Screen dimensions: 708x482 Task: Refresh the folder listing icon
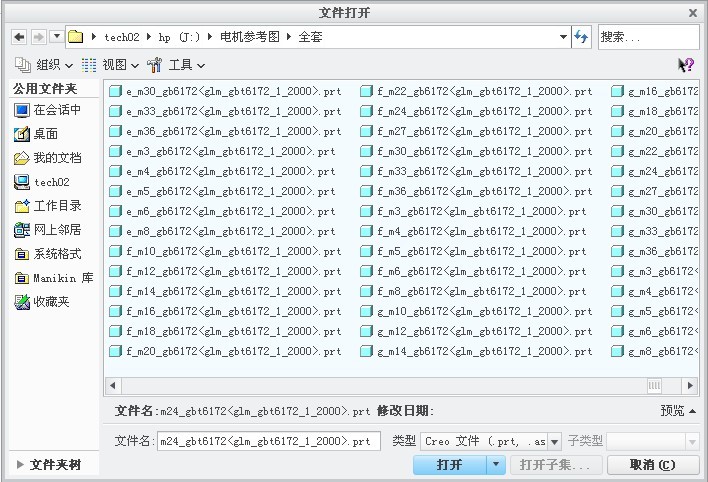[581, 37]
